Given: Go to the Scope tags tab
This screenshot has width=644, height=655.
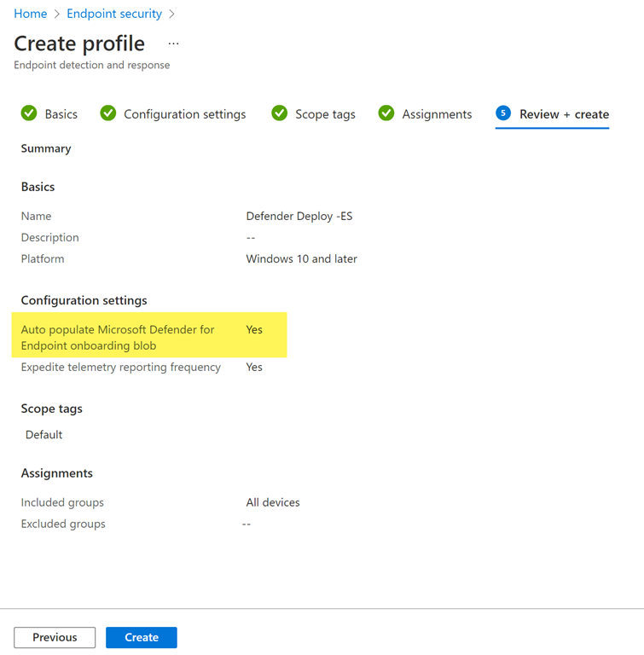Looking at the screenshot, I should (325, 114).
